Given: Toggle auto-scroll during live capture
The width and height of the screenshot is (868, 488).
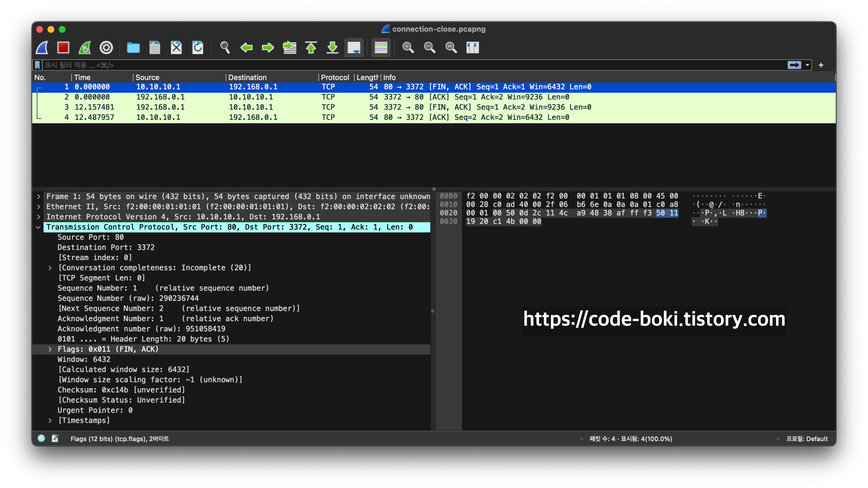Looking at the screenshot, I should (354, 47).
